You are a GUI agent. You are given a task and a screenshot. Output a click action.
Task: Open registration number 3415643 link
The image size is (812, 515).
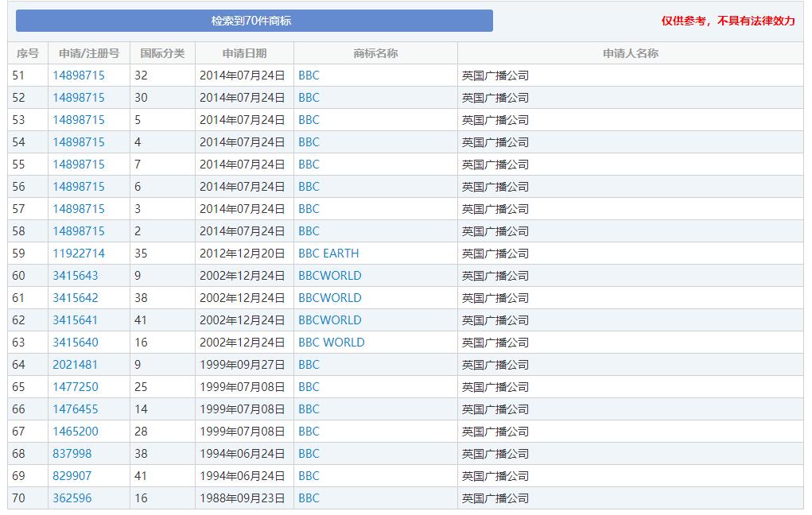[x=75, y=275]
